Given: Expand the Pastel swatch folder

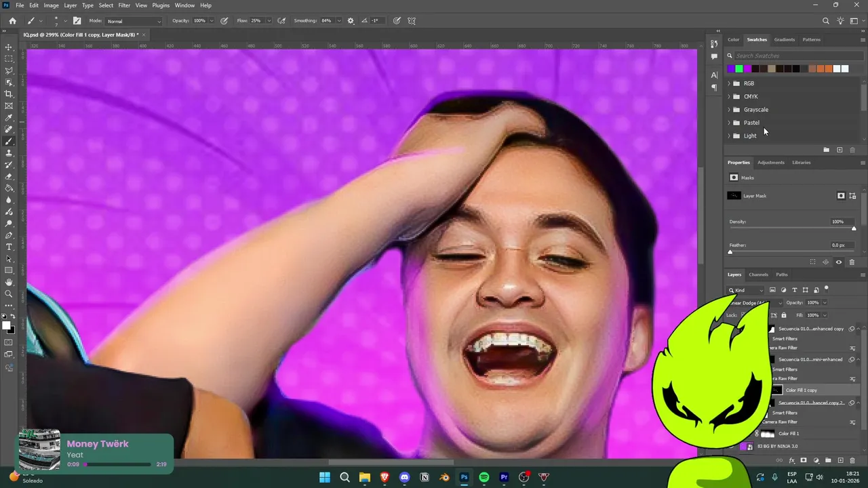Looking at the screenshot, I should tap(729, 123).
